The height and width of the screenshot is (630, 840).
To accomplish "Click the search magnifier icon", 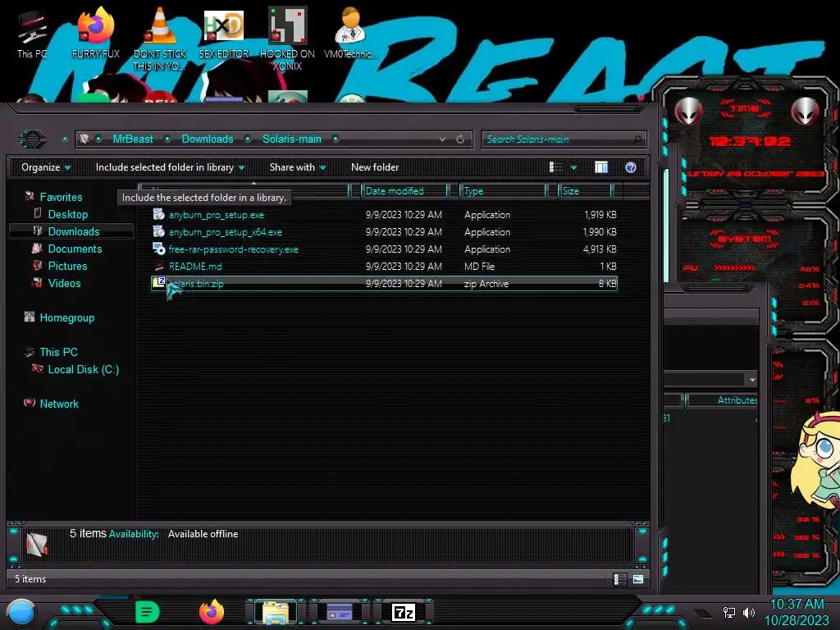I will coord(637,139).
